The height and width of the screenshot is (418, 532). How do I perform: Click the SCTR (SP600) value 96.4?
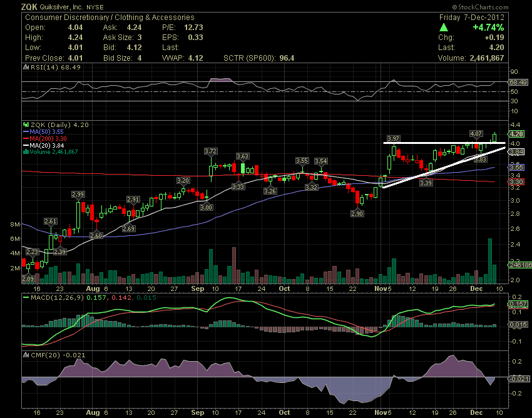[x=287, y=58]
